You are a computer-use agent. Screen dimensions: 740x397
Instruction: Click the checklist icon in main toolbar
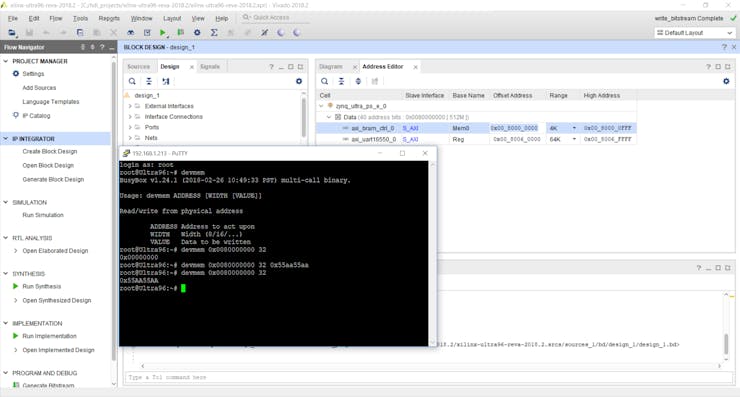(147, 33)
